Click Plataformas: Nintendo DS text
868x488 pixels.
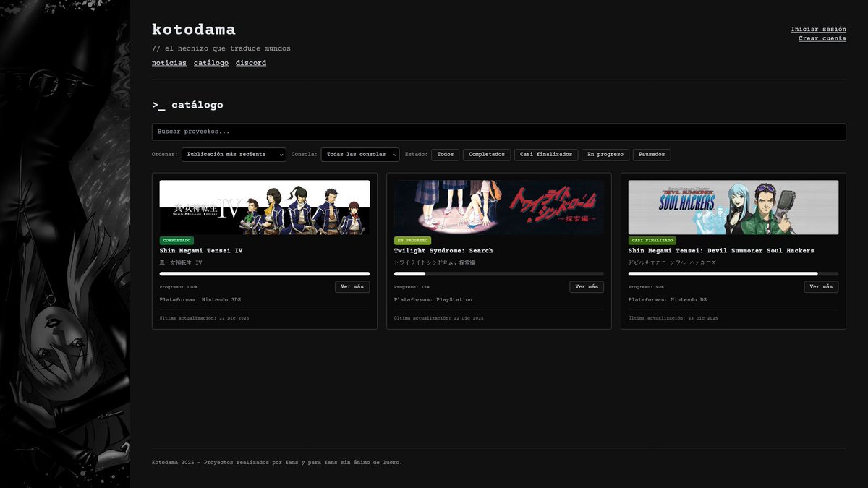tap(668, 299)
